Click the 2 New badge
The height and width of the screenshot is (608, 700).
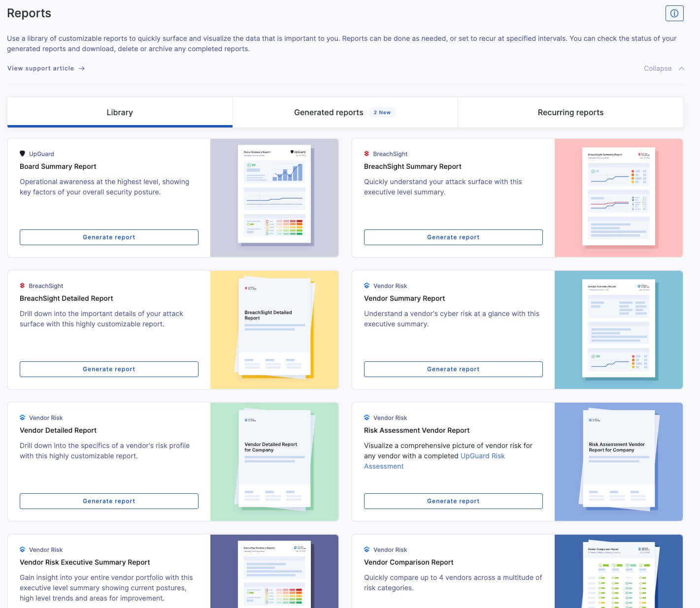(x=382, y=112)
